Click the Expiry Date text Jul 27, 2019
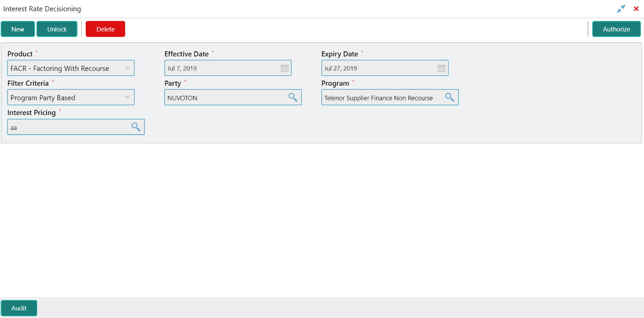The height and width of the screenshot is (318, 644). 341,68
